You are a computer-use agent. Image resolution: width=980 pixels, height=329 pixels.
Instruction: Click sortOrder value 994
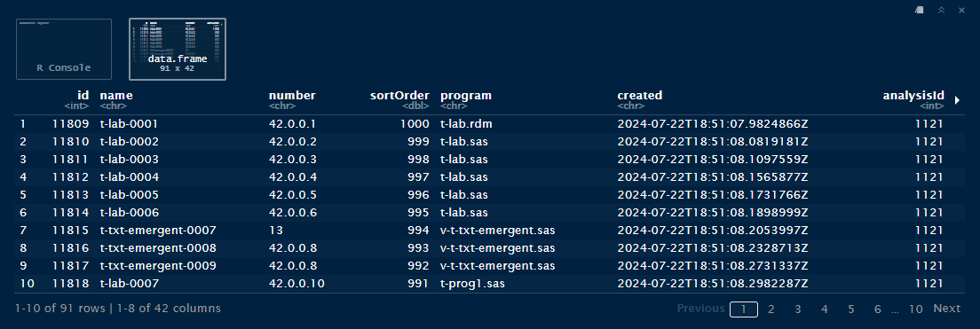point(419,231)
